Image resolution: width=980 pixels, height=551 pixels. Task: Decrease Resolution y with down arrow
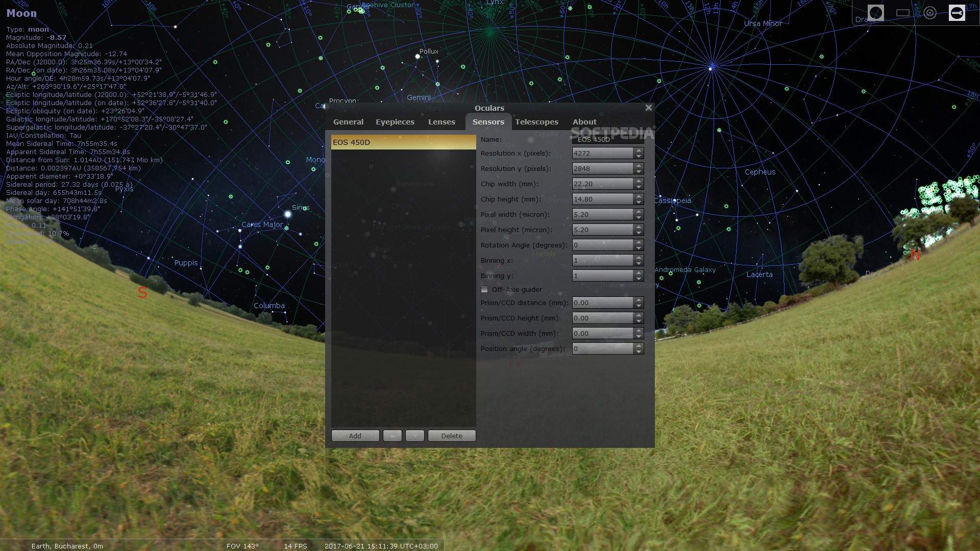pyautogui.click(x=639, y=171)
